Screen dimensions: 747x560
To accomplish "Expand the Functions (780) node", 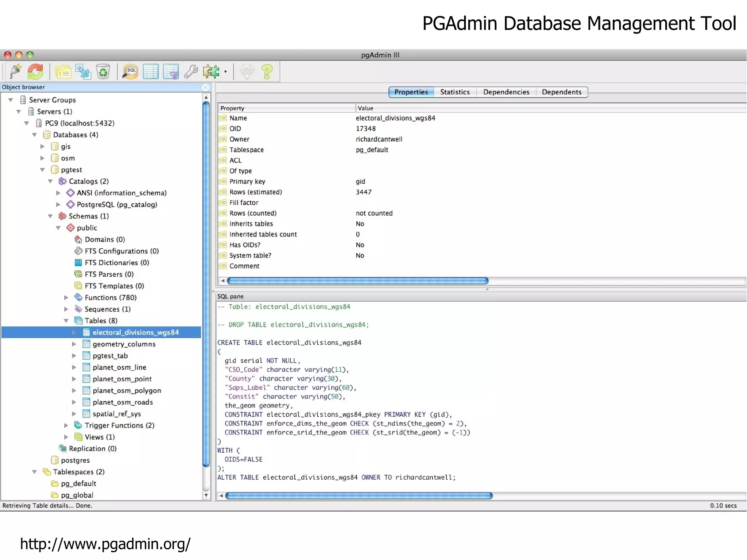I will (66, 298).
